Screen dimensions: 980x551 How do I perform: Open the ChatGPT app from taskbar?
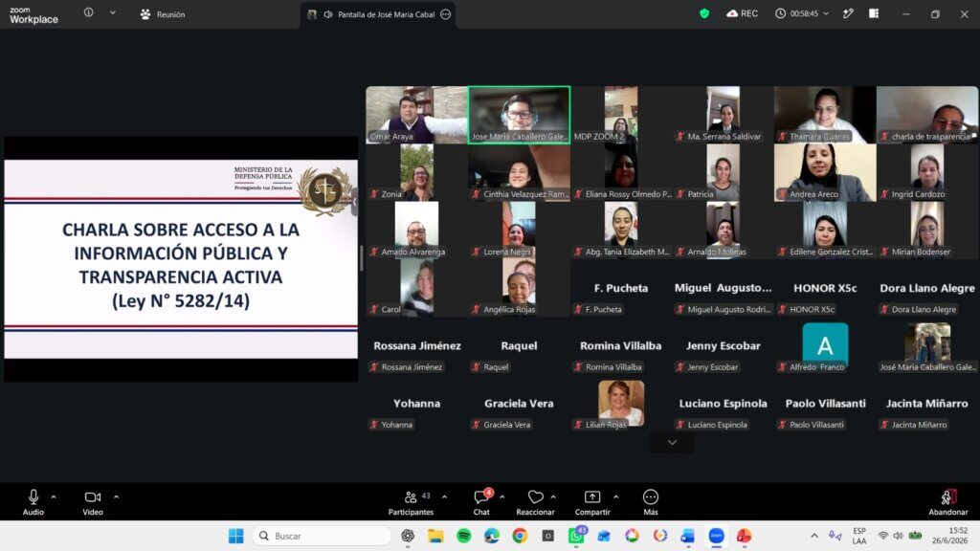[408, 536]
